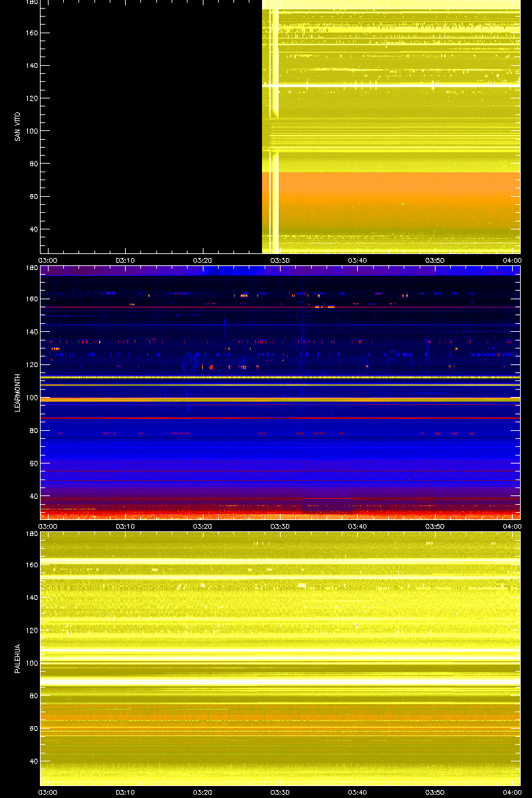Click the black data-gap region in San Vito spectrogram
This screenshot has width=532, height=798.
pos(151,126)
